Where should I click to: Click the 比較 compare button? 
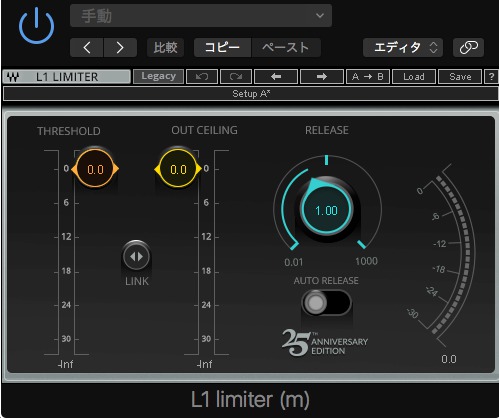tap(165, 47)
